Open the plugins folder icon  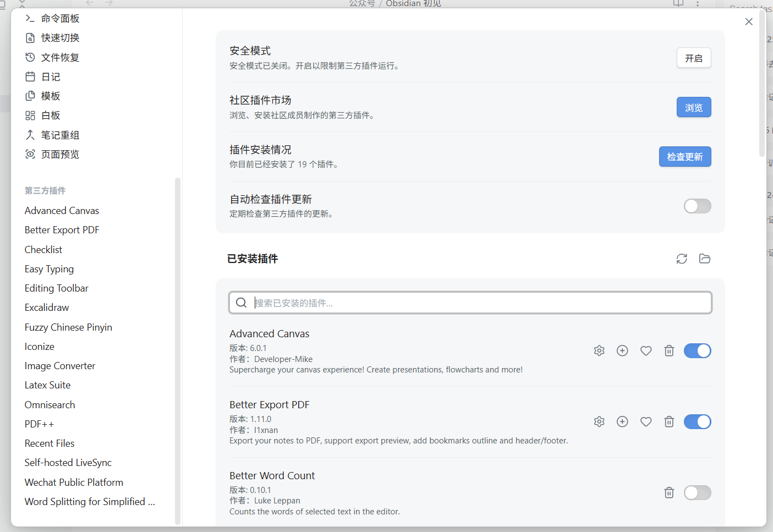tap(705, 259)
